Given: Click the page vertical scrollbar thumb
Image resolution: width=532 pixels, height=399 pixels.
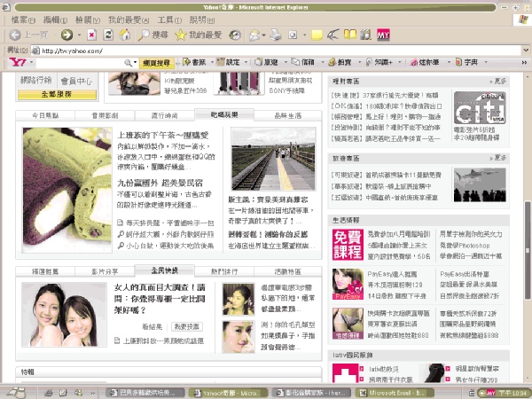Looking at the screenshot, I should click(528, 250).
